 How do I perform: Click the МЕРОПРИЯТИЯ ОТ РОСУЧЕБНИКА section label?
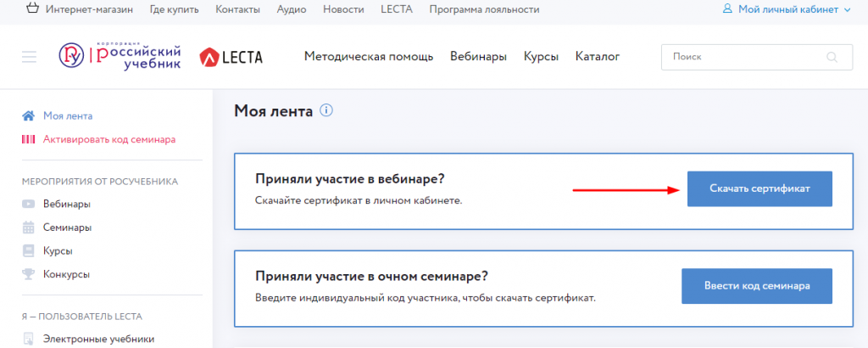pyautogui.click(x=100, y=181)
